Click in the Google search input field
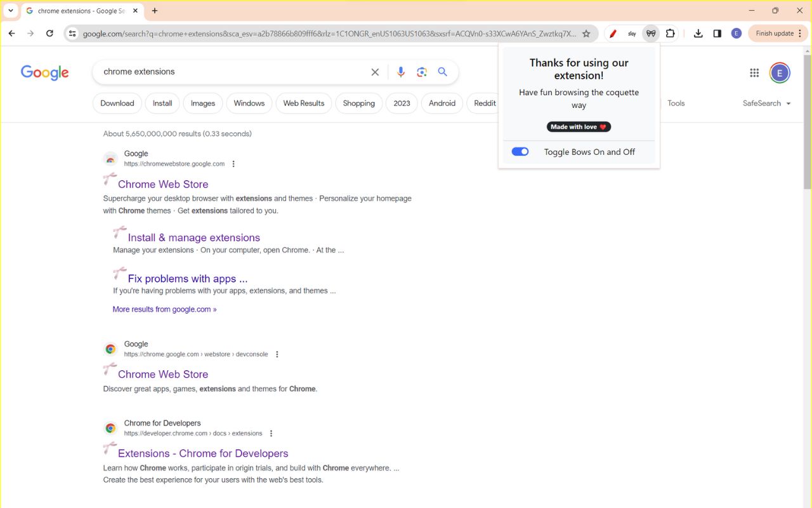Viewport: 812px width, 508px height. 235,72
